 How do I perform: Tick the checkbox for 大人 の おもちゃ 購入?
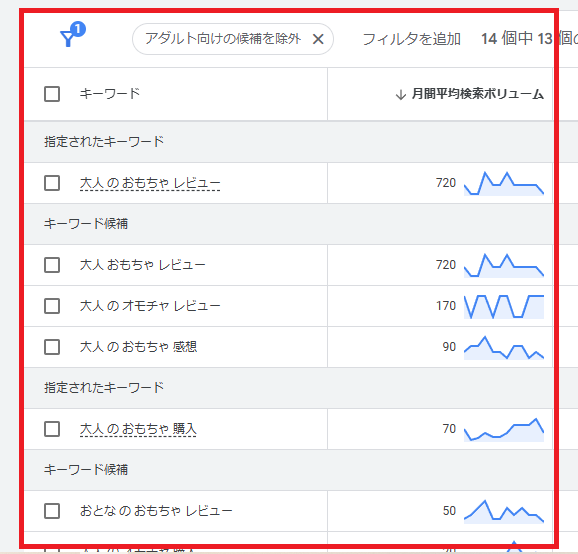tap(52, 429)
